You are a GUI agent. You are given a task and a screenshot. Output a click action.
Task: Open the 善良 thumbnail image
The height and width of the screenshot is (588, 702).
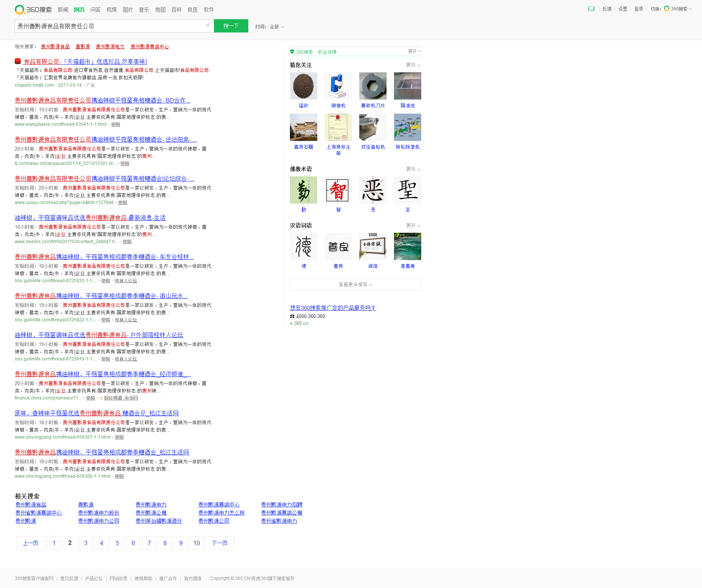point(338,246)
